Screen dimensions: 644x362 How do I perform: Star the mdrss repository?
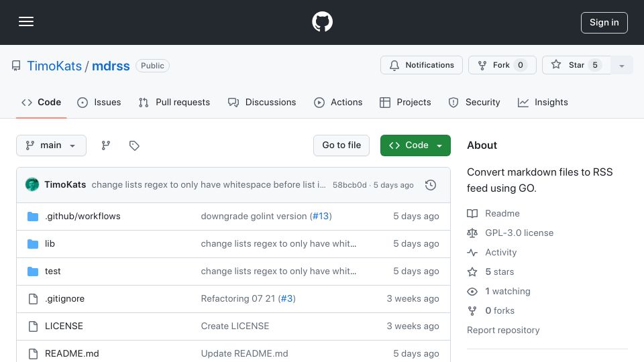click(x=576, y=65)
